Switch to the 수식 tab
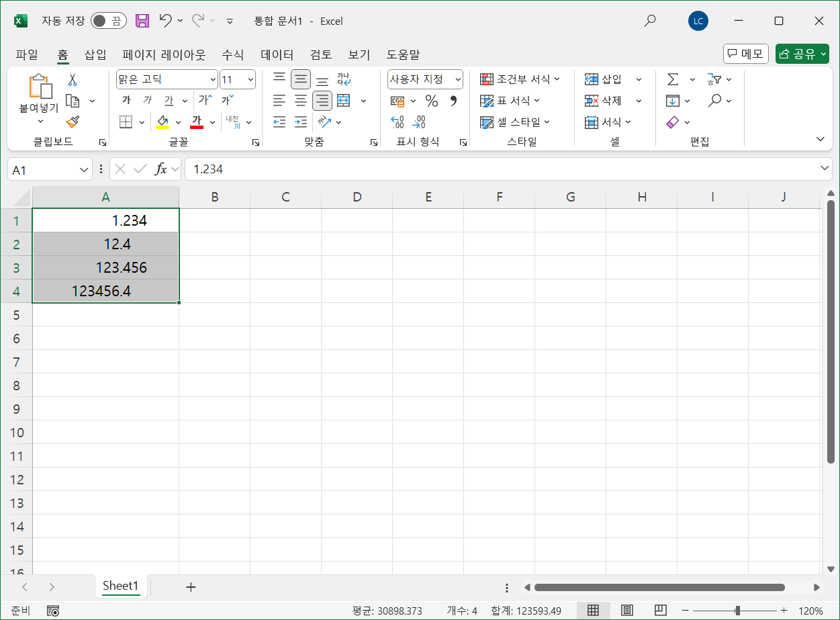 [233, 54]
